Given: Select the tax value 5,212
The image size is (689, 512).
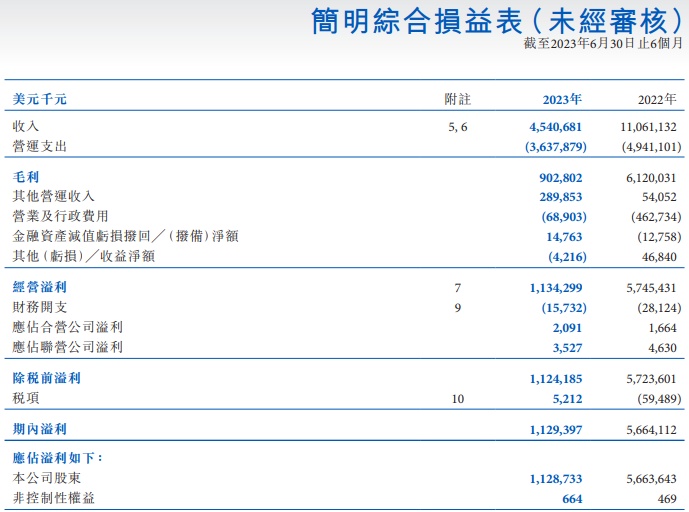Looking at the screenshot, I should pyautogui.click(x=567, y=399).
